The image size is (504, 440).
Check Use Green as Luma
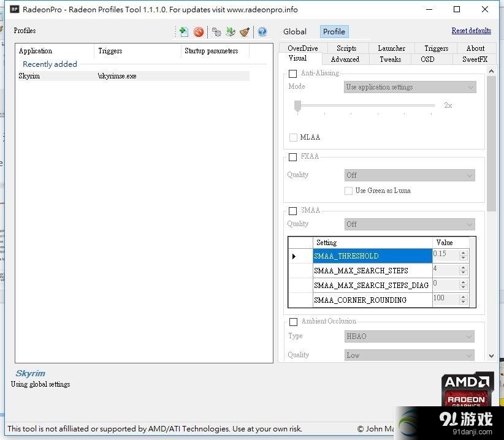tap(348, 191)
